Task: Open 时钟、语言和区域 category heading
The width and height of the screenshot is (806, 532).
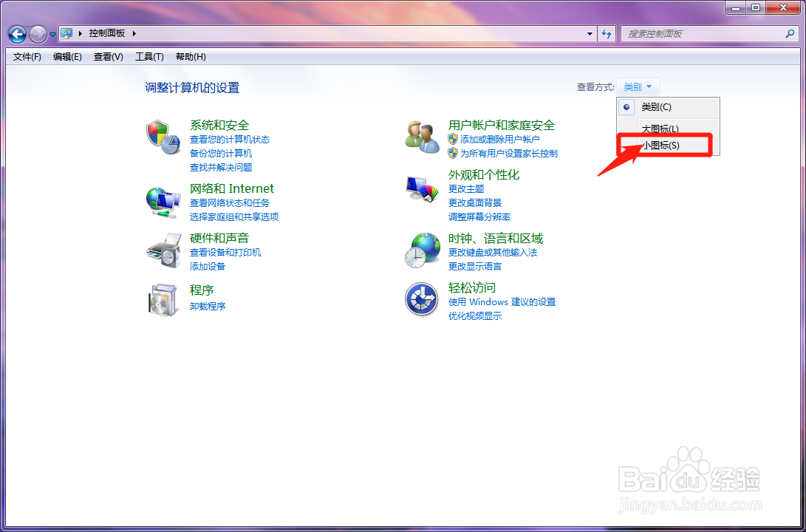Action: pos(496,239)
